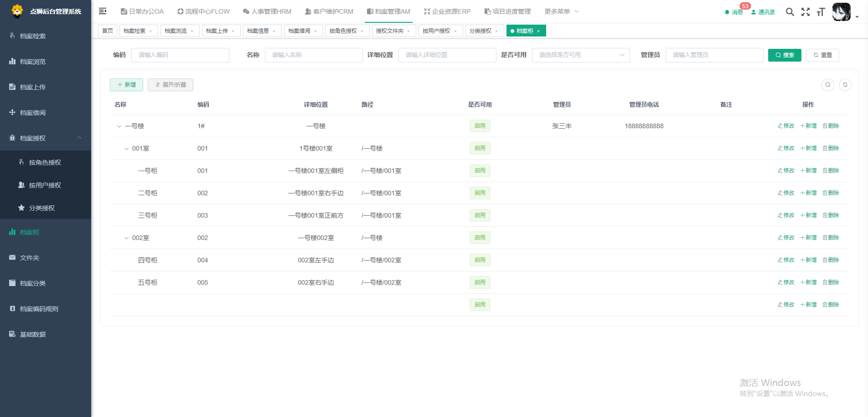Focus the 管理员 input field

tap(714, 55)
